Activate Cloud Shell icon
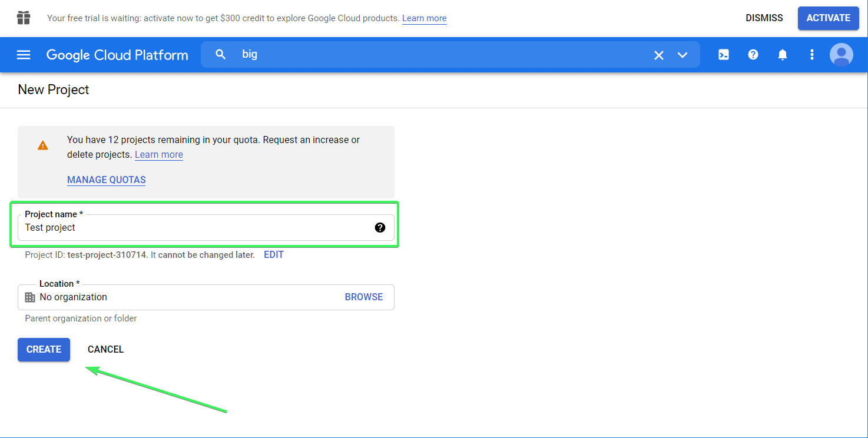The height and width of the screenshot is (438, 868). tap(724, 55)
